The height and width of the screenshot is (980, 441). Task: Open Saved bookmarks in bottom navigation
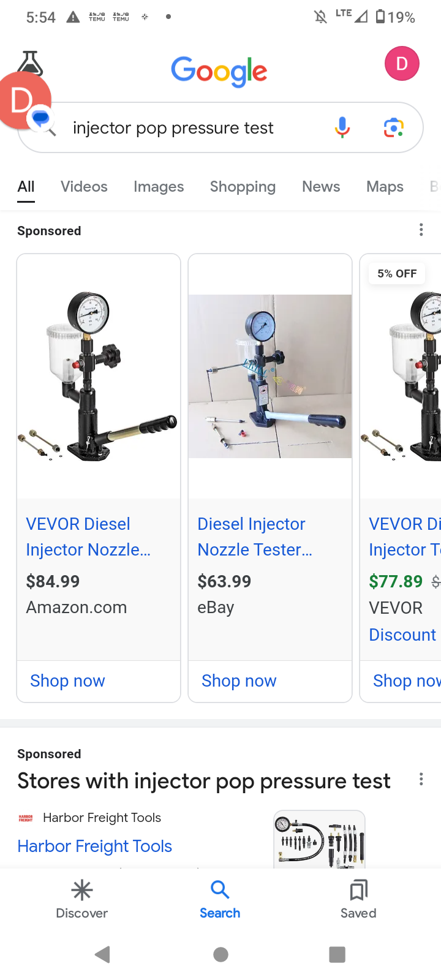pyautogui.click(x=358, y=899)
